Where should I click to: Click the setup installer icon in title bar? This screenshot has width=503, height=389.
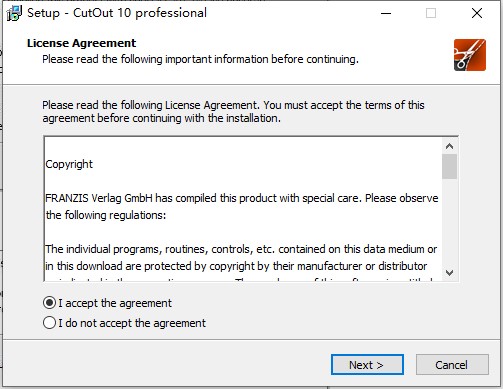point(14,13)
